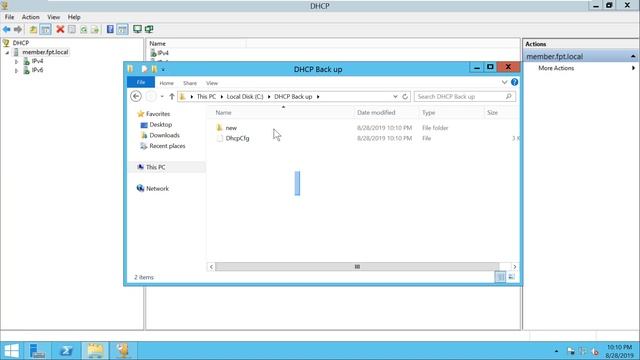Open the Help menu in DHCP console
640x360 pixels.
74,17
